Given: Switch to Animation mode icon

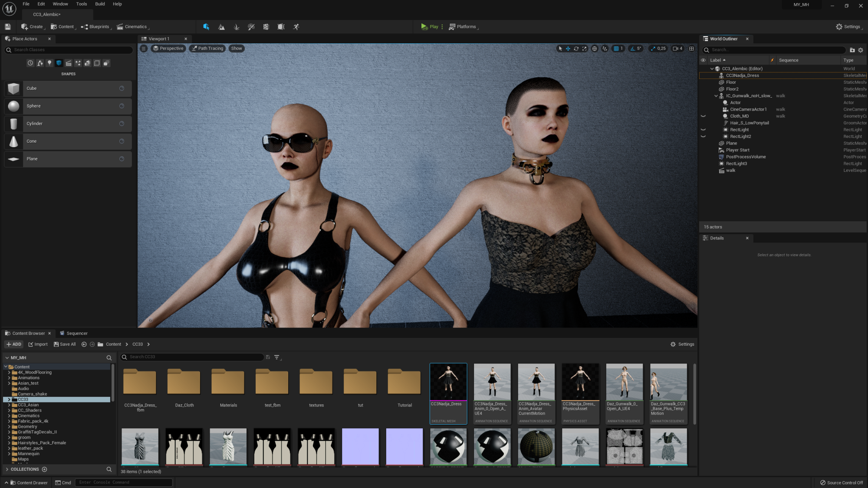Looking at the screenshot, I should click(296, 27).
